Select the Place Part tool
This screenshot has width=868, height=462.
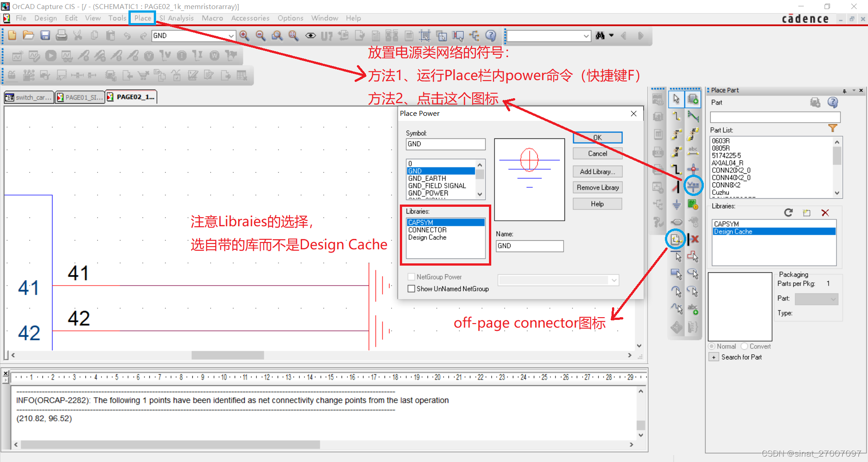(x=693, y=99)
